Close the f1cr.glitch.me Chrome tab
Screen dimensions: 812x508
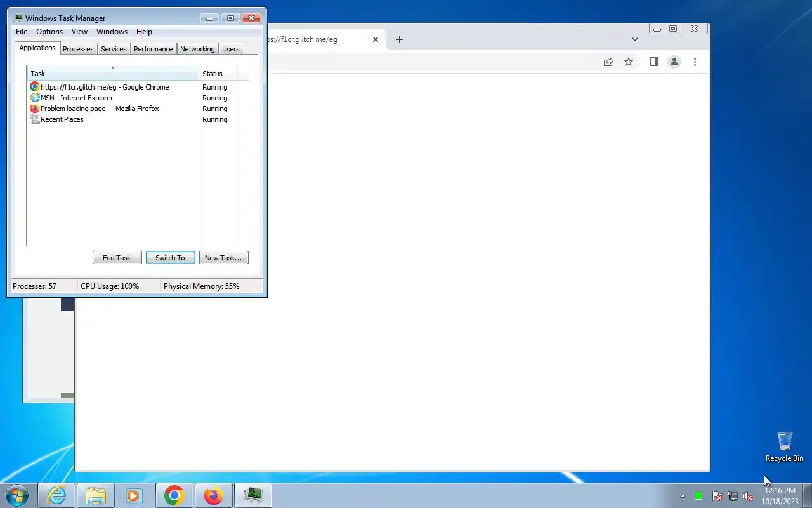[x=376, y=39]
